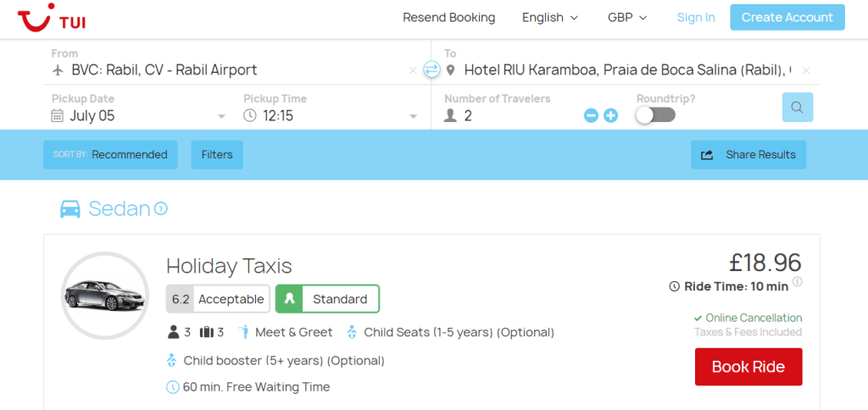This screenshot has width=868, height=410.
Task: Show ride time info tooltip icon
Action: [798, 282]
